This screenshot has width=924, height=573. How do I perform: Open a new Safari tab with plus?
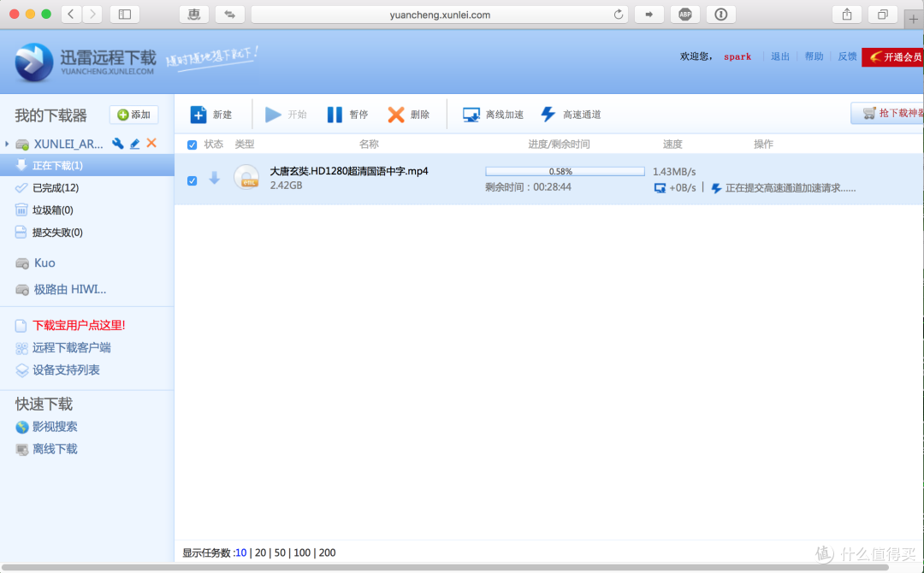(x=914, y=18)
